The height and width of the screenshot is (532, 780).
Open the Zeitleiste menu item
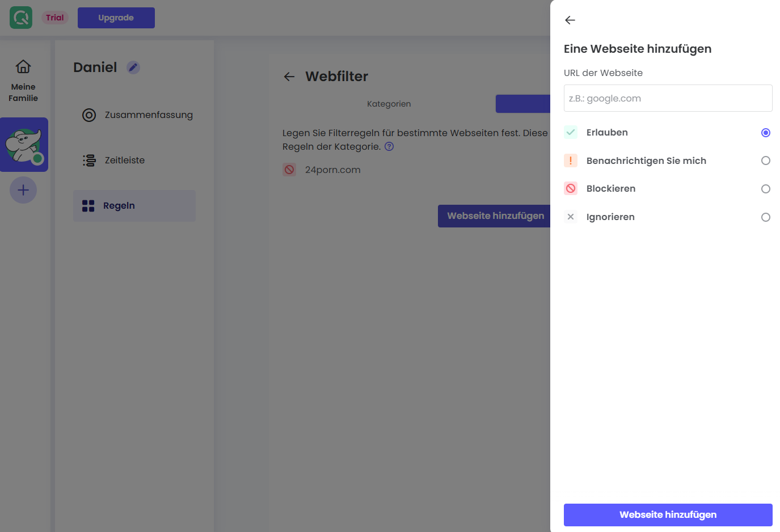click(125, 161)
